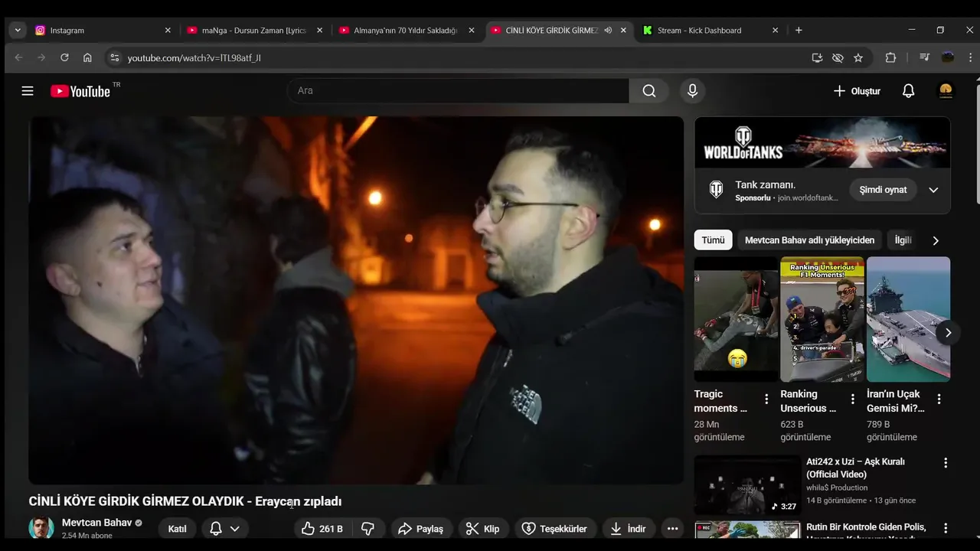Open the YouTube hamburger guide menu
Screen dimensions: 980x551
click(28, 91)
